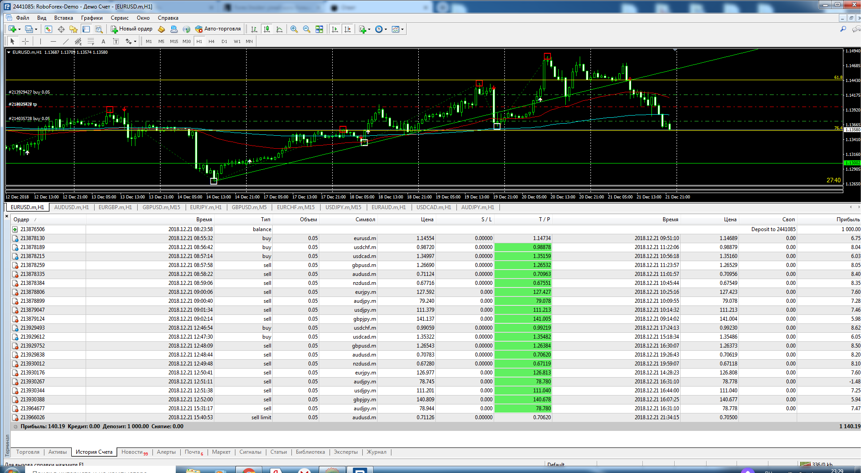
Task: Select the vertical line drawing tool
Action: (40, 41)
